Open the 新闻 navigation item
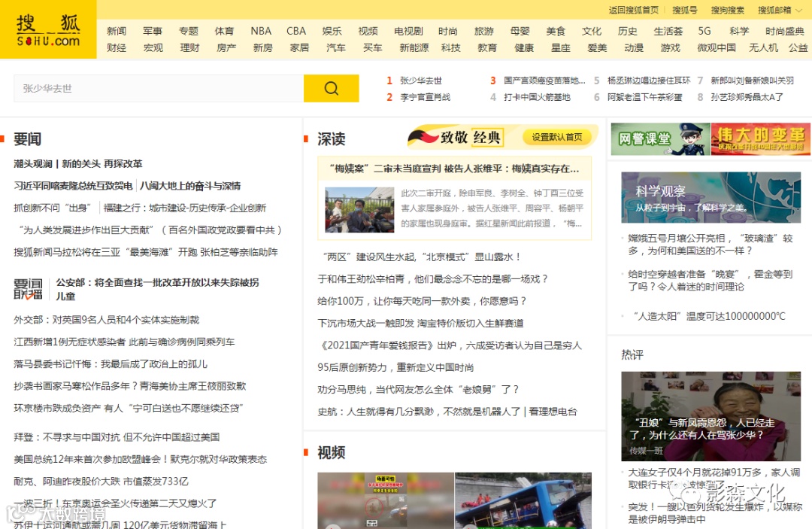Screen dimensions: 812x529 [117, 31]
